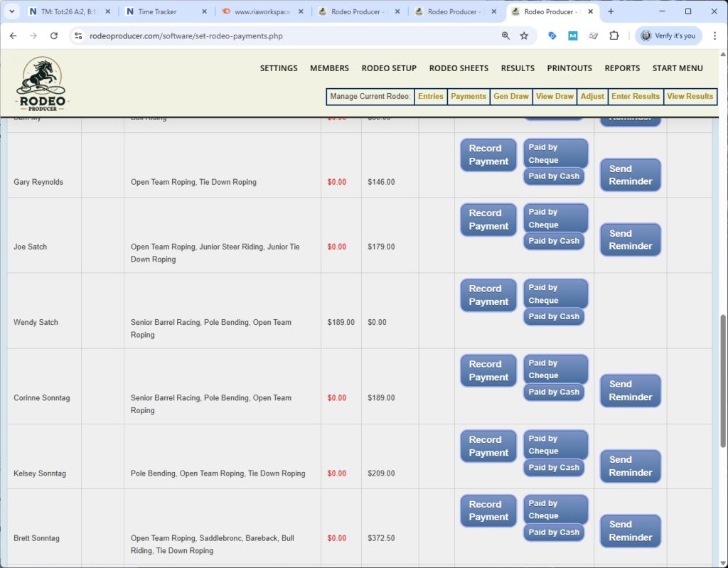Bookmark this page with the star icon

coord(523,36)
